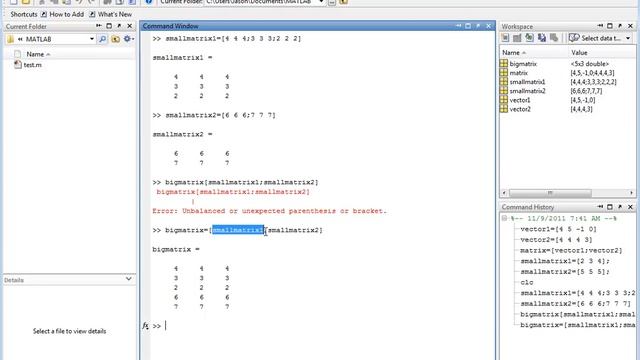Select bigmatrix variable in Workspace

[x=523, y=64]
